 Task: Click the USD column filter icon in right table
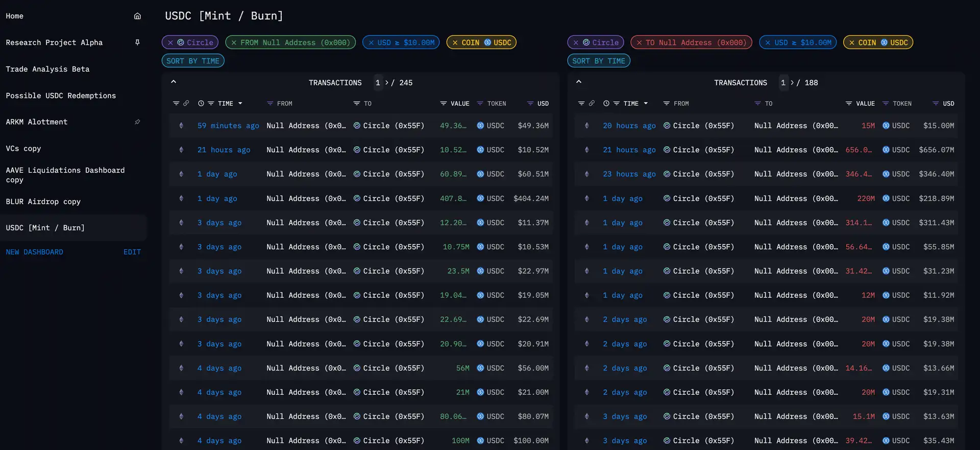(936, 104)
